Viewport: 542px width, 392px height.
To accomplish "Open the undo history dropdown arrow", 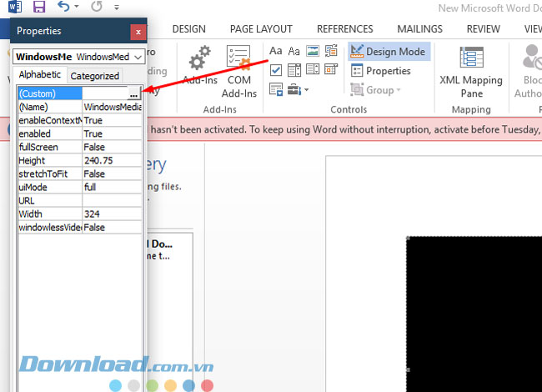I will (x=77, y=7).
